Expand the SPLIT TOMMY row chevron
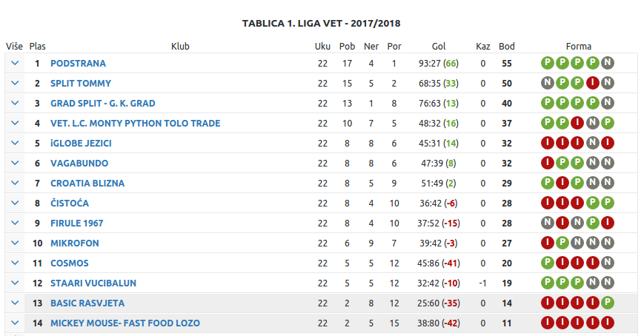644x336 pixels. tap(15, 84)
